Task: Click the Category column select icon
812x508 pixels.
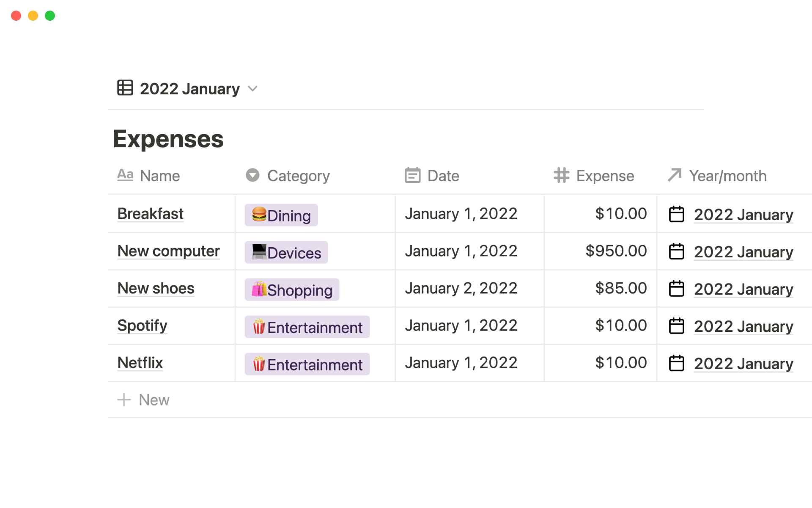Action: pos(252,175)
